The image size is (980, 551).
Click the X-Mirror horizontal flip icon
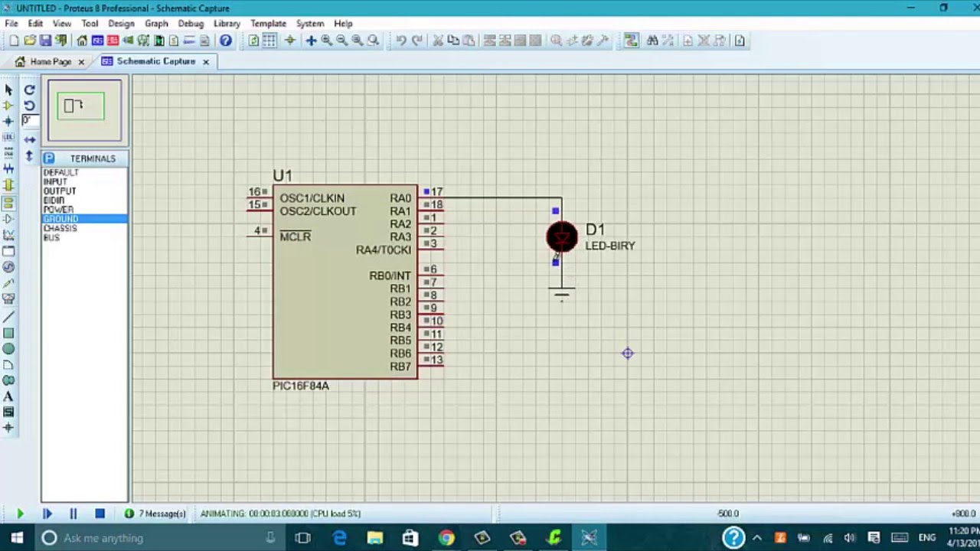[29, 140]
